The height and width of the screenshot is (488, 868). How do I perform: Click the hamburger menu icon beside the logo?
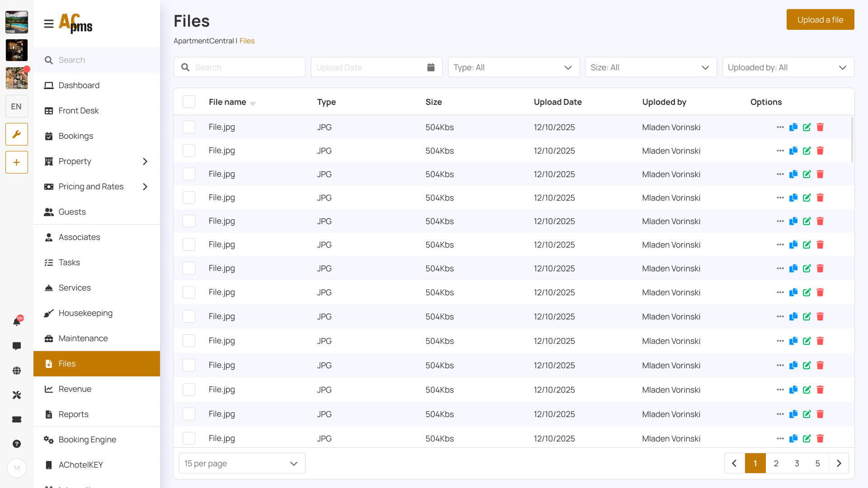(x=49, y=23)
